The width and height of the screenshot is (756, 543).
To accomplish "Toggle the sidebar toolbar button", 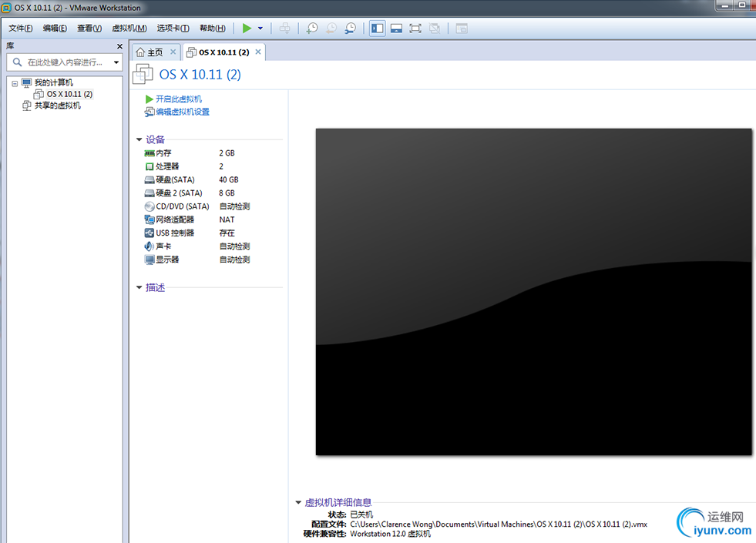I will coord(377,28).
